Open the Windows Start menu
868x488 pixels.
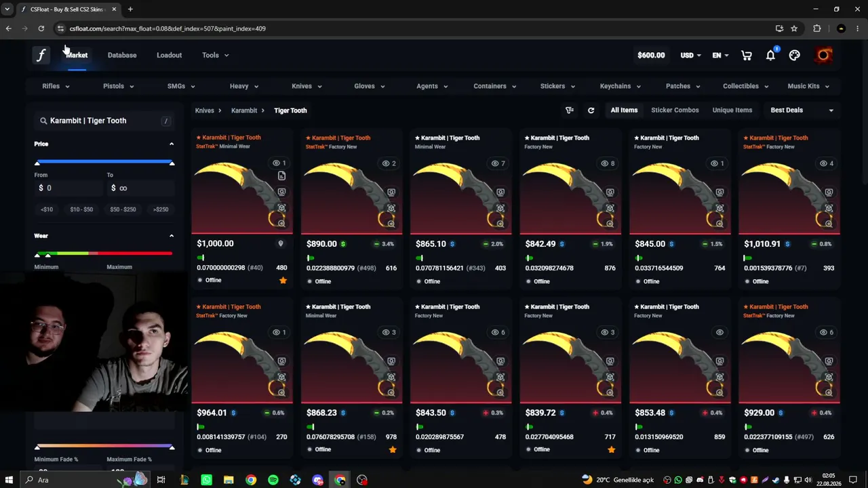pos(9,480)
